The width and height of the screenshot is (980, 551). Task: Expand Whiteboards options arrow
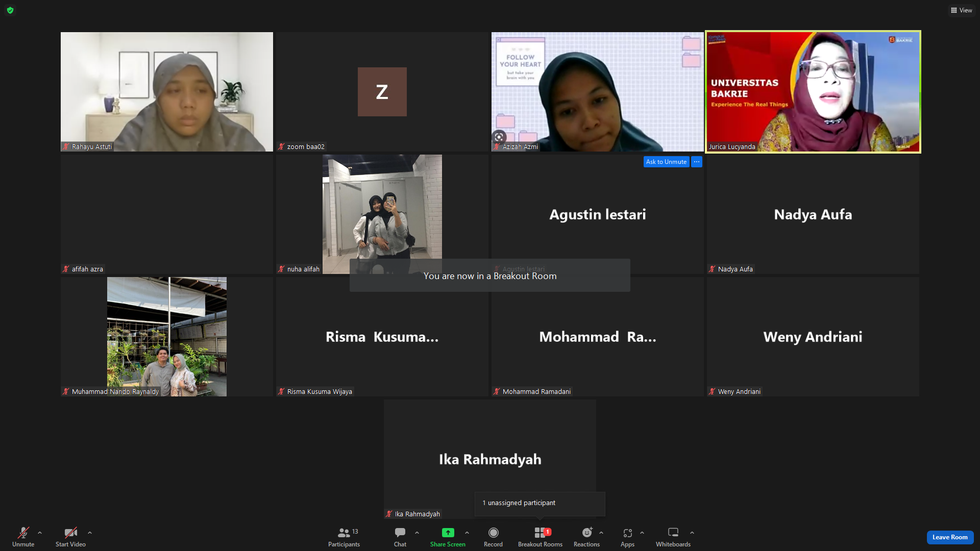(692, 533)
